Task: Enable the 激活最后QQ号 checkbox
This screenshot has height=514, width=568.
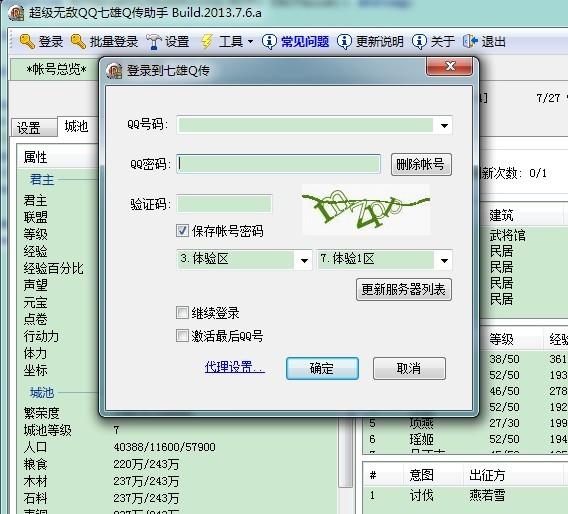Action: click(182, 335)
